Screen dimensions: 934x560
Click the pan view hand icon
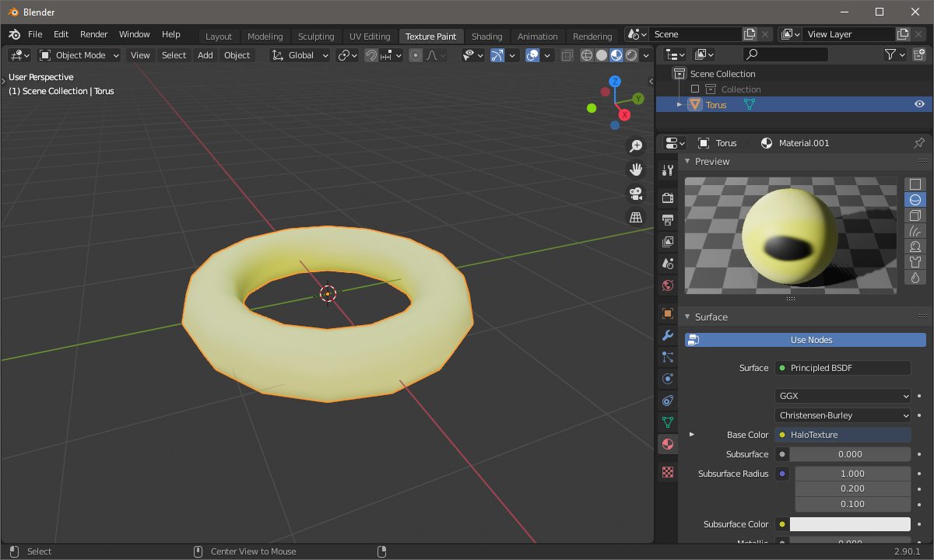coord(636,170)
